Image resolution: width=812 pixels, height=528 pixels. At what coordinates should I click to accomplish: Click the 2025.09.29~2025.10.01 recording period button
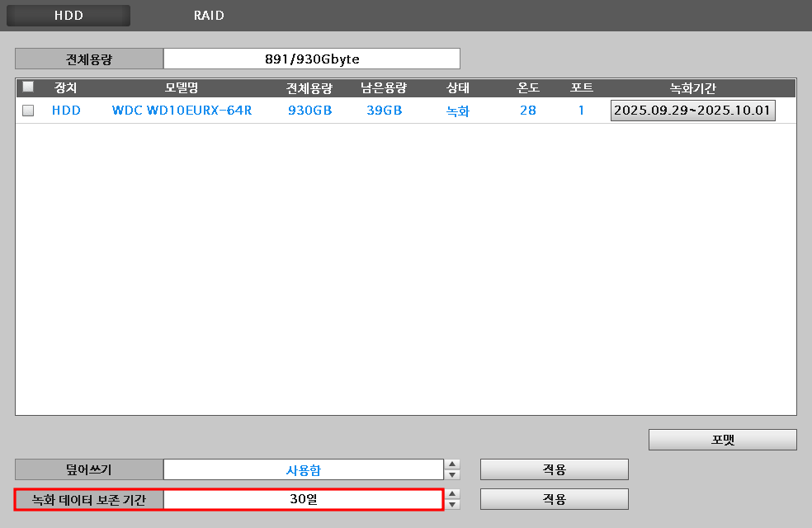click(692, 111)
